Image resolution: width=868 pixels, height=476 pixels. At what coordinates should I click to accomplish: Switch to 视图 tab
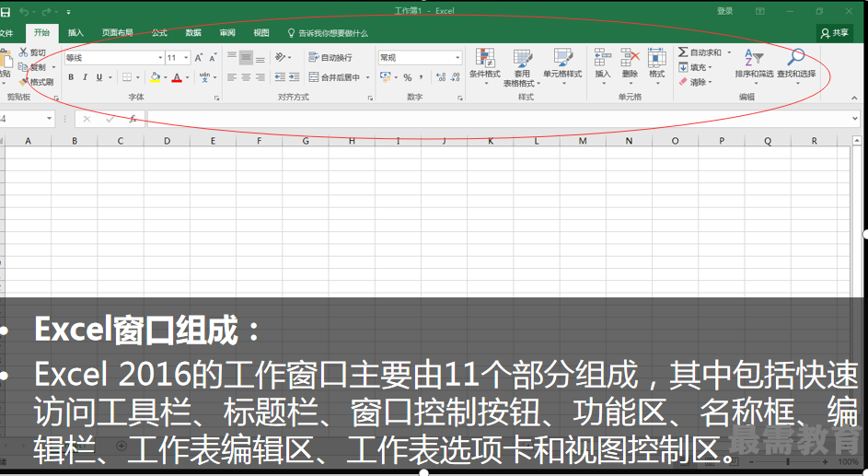point(261,32)
